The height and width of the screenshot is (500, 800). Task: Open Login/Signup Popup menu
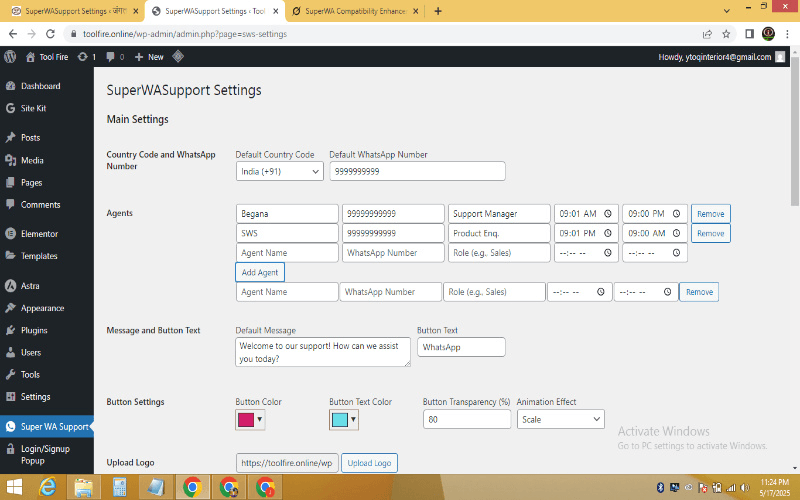point(45,454)
